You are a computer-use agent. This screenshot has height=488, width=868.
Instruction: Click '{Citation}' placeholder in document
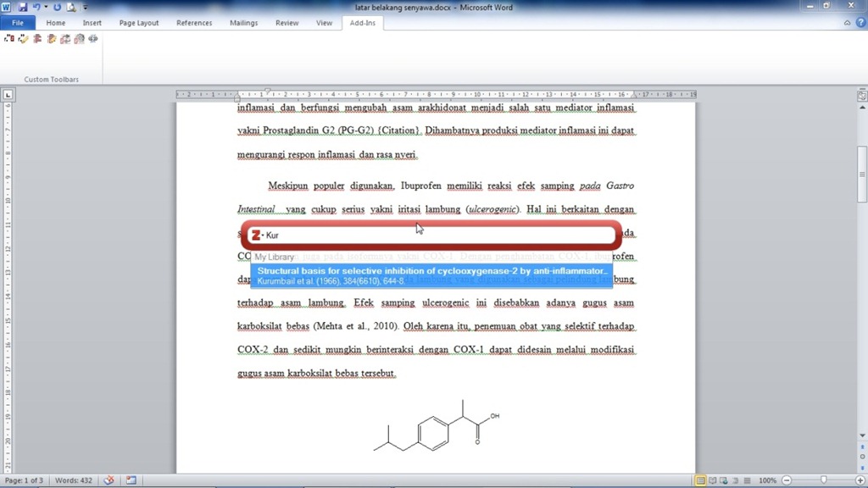tap(399, 130)
